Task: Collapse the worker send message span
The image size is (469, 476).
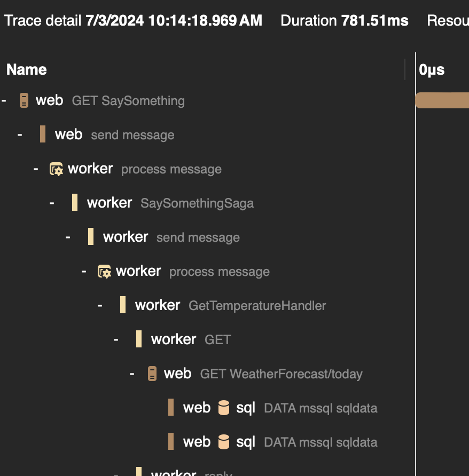Action: [68, 237]
